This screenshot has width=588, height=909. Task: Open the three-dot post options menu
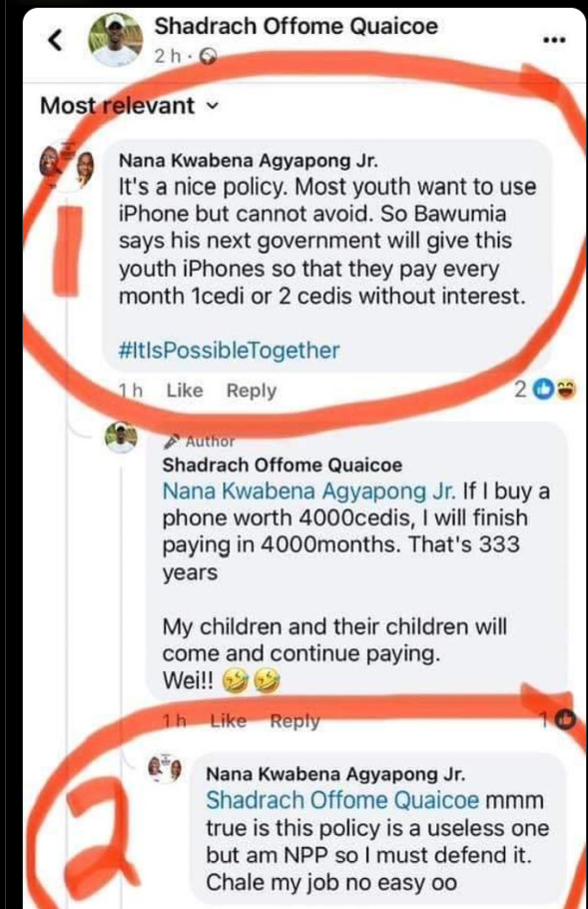pyautogui.click(x=554, y=40)
